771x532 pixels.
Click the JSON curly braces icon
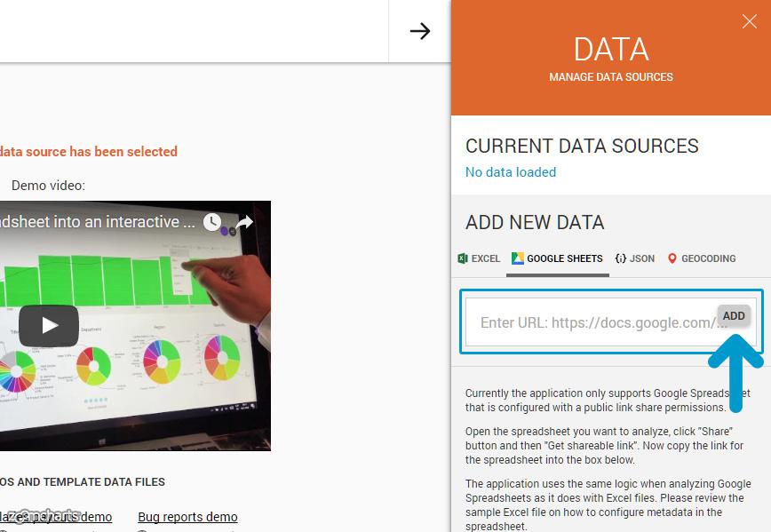(620, 258)
